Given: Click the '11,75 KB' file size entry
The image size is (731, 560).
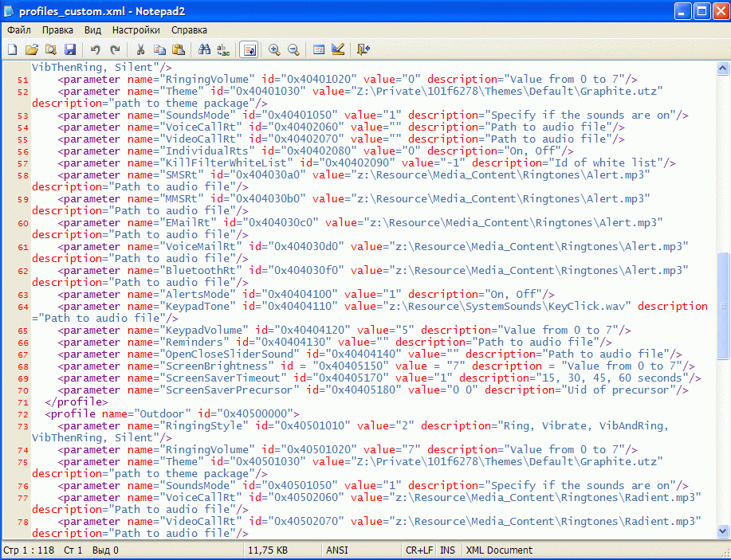Looking at the screenshot, I should (268, 550).
